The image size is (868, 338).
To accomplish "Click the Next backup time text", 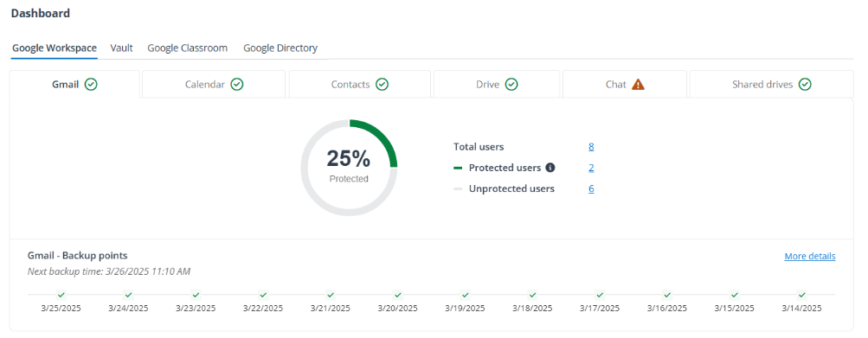I will [x=110, y=271].
